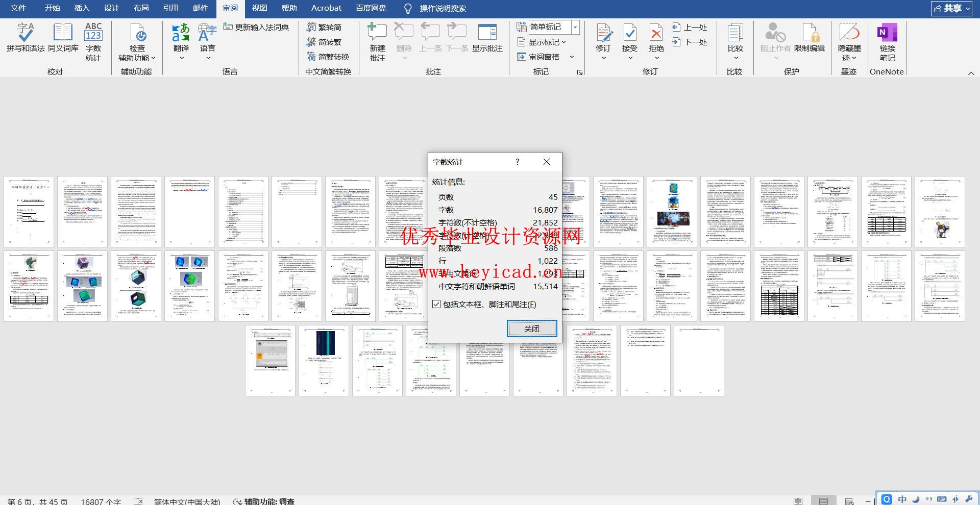
Task: Run the 拼写和语法 spelling check
Action: point(25,38)
